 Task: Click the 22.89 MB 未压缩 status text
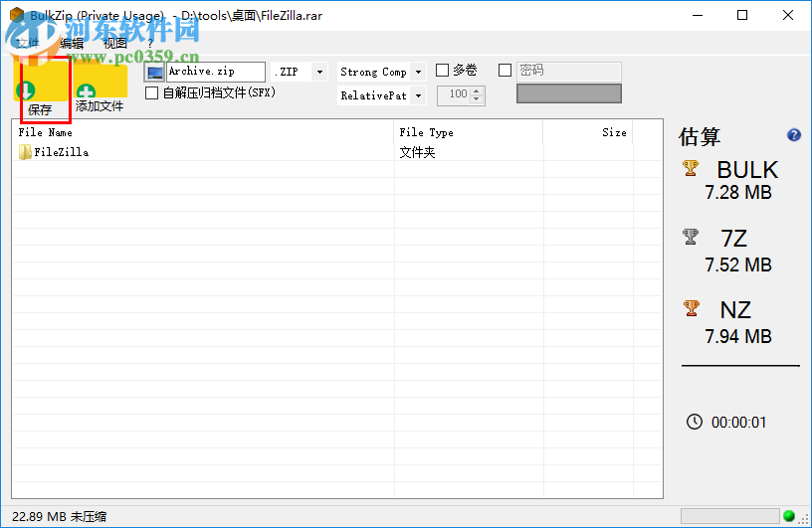pyautogui.click(x=59, y=516)
